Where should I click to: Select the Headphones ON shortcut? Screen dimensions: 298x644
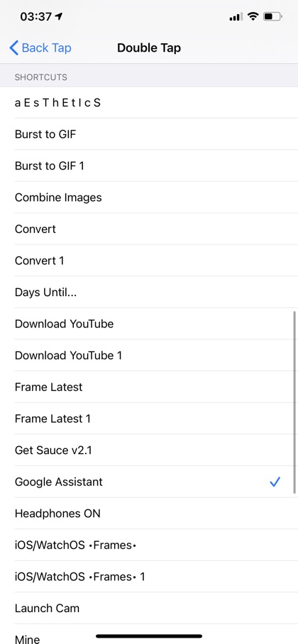pyautogui.click(x=149, y=514)
